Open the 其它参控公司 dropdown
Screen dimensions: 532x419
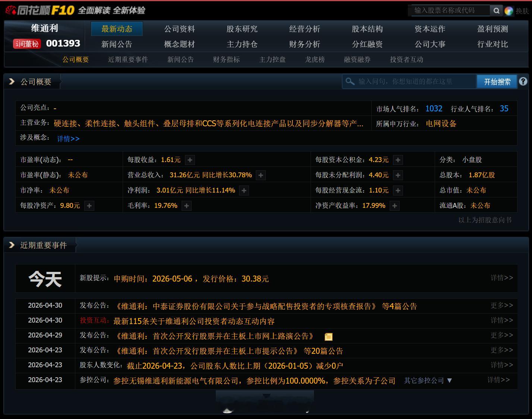(428, 381)
